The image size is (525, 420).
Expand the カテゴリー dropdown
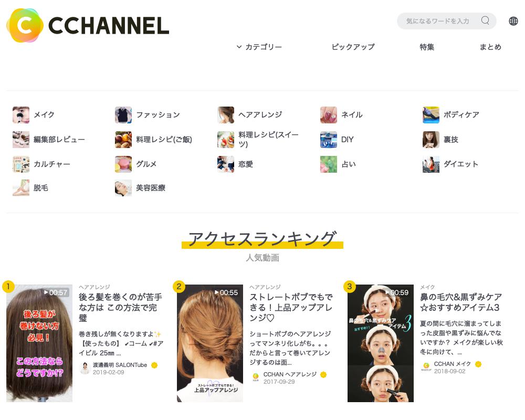[264, 47]
